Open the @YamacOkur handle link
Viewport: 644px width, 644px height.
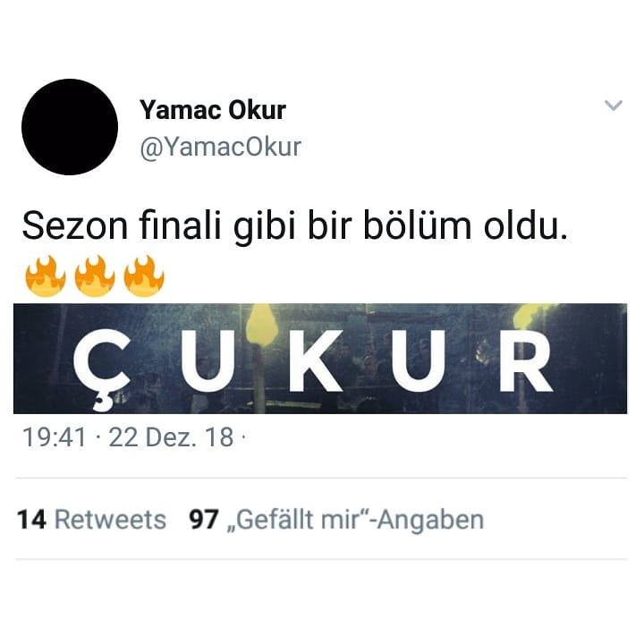[x=221, y=147]
